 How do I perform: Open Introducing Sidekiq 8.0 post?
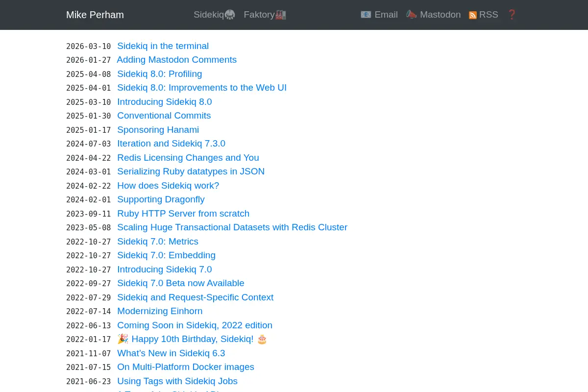tap(164, 102)
